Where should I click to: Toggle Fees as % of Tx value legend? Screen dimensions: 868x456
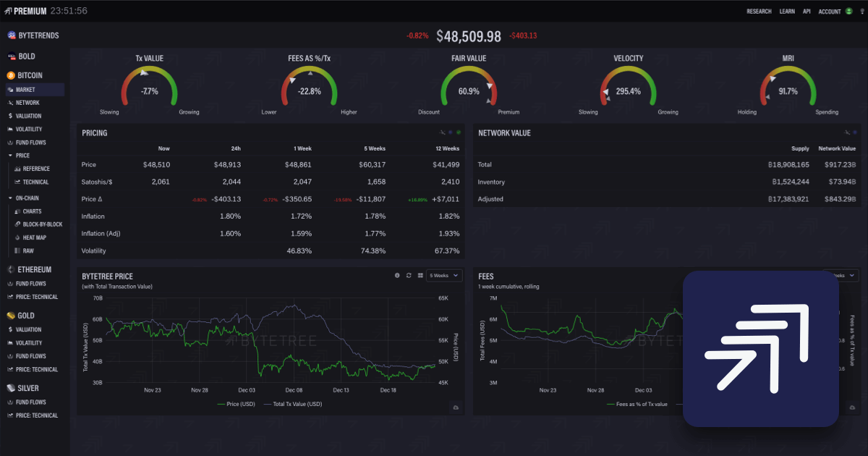[637, 404]
